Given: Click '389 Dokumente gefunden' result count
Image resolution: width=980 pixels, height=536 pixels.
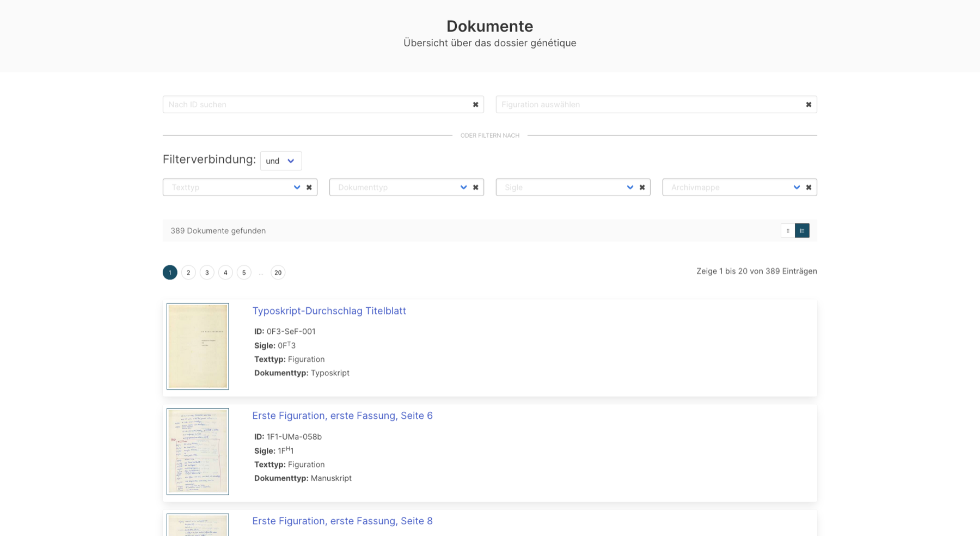Looking at the screenshot, I should tap(218, 231).
